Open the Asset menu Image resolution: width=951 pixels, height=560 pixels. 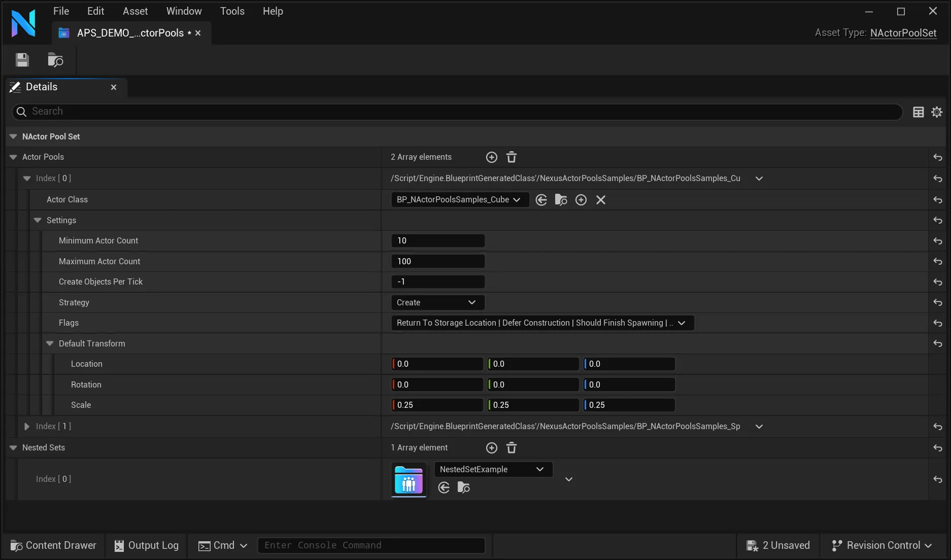point(134,11)
